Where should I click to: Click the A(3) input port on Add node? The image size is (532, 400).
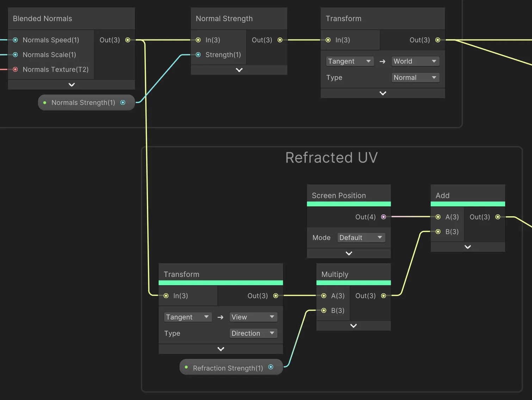pyautogui.click(x=438, y=217)
